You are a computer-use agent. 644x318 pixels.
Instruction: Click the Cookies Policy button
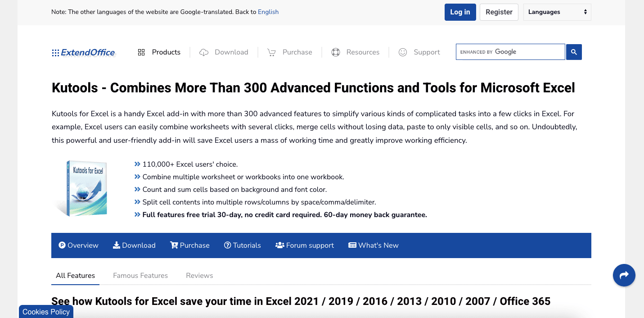(46, 312)
